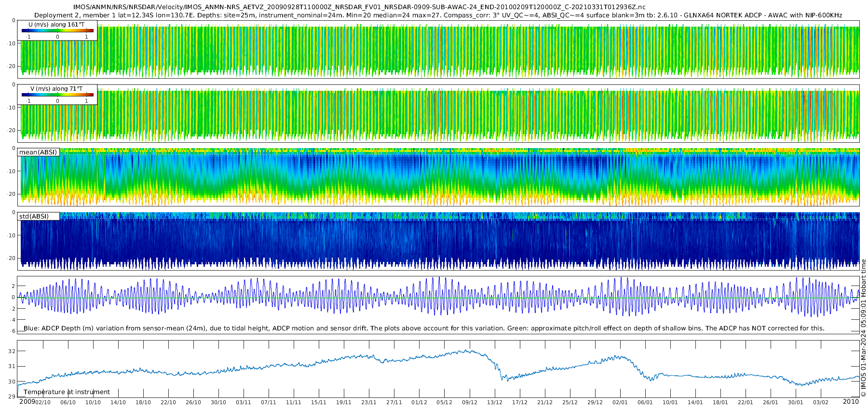Click the -6 tick on depth variation axis
Screen dimensions: 868x410
coord(13,331)
